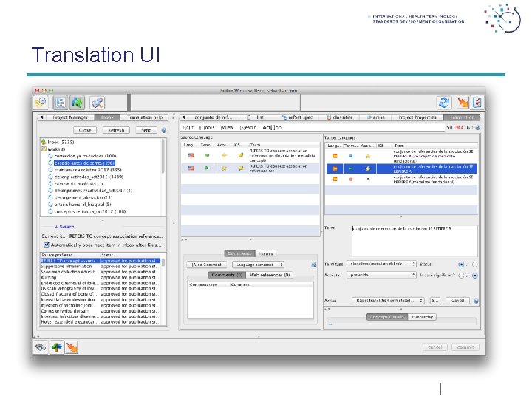The width and height of the screenshot is (532, 399).
Task: Open the Action dropdown for the translation
Action: click(x=388, y=301)
